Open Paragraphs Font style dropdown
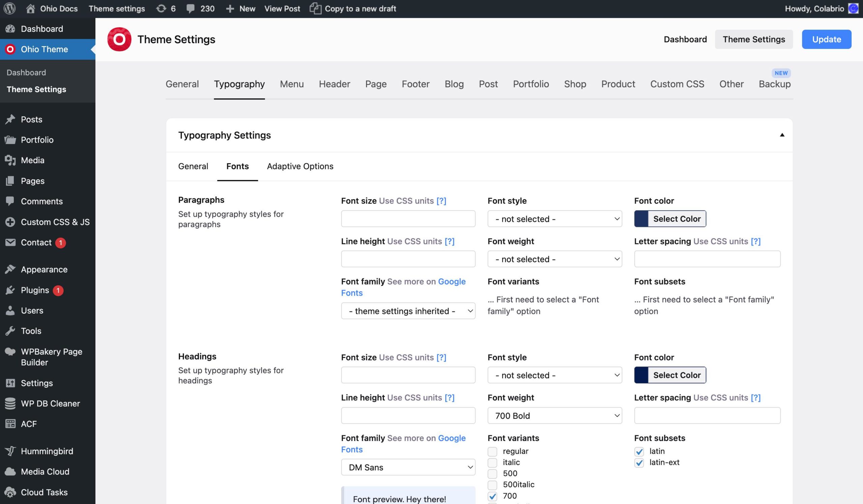The image size is (863, 504). pyautogui.click(x=555, y=219)
